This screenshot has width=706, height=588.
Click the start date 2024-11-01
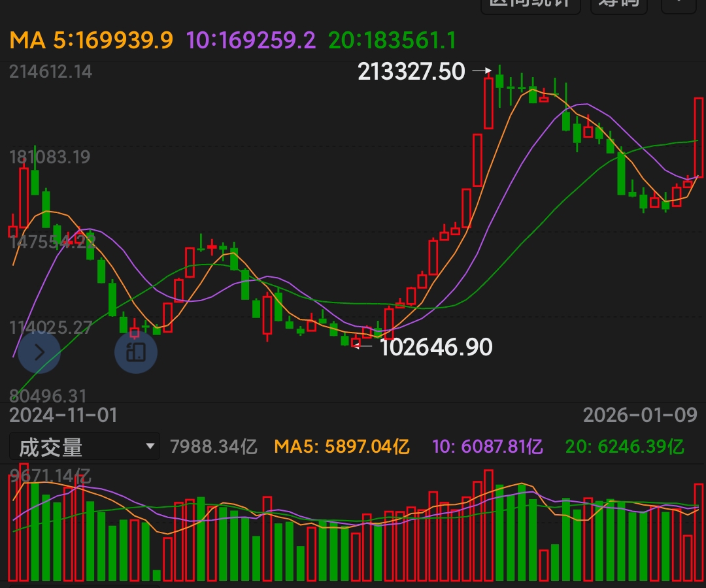(63, 415)
